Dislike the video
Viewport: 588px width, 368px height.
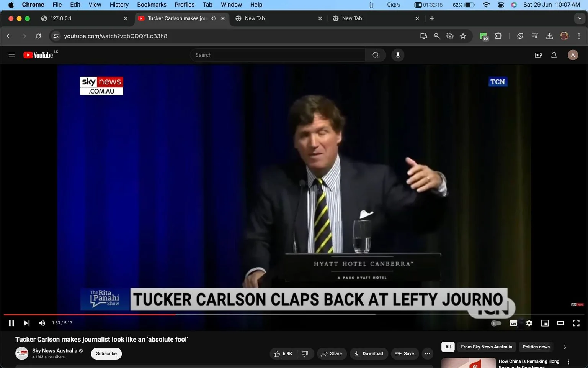tap(305, 353)
